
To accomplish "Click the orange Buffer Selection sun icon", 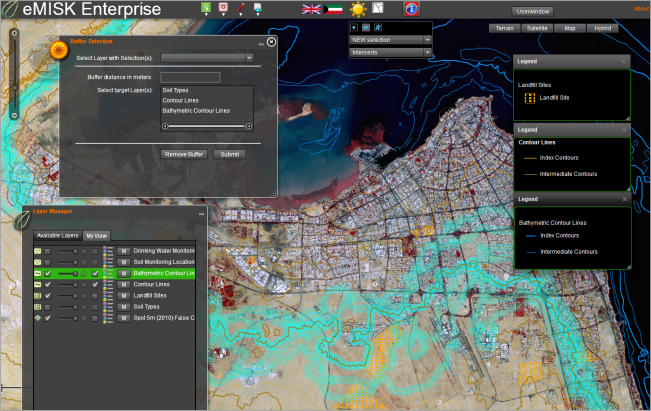I will point(57,51).
